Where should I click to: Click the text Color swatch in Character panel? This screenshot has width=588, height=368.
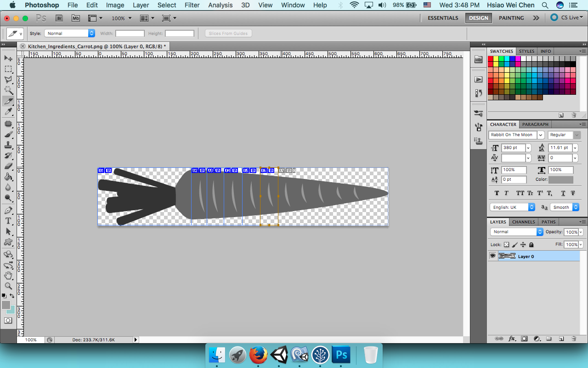560,180
